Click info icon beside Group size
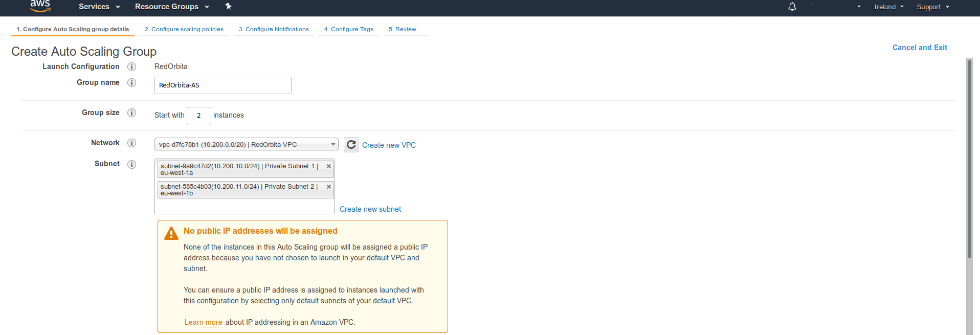The width and height of the screenshot is (980, 335). coord(131,113)
